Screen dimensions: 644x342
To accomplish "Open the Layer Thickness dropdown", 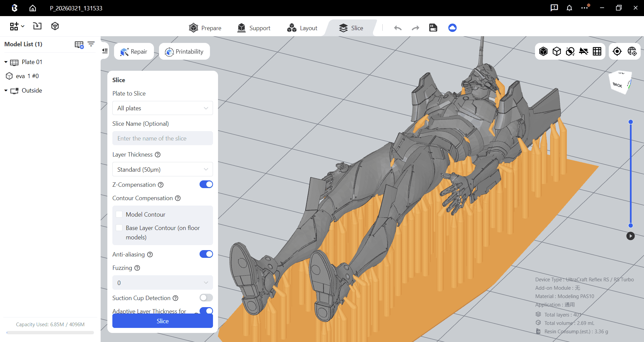I will click(x=162, y=169).
